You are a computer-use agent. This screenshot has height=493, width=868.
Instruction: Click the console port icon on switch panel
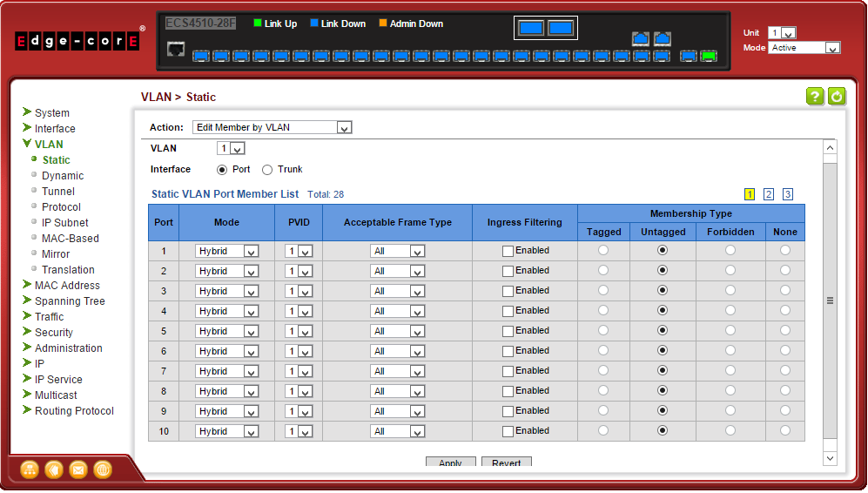[175, 48]
